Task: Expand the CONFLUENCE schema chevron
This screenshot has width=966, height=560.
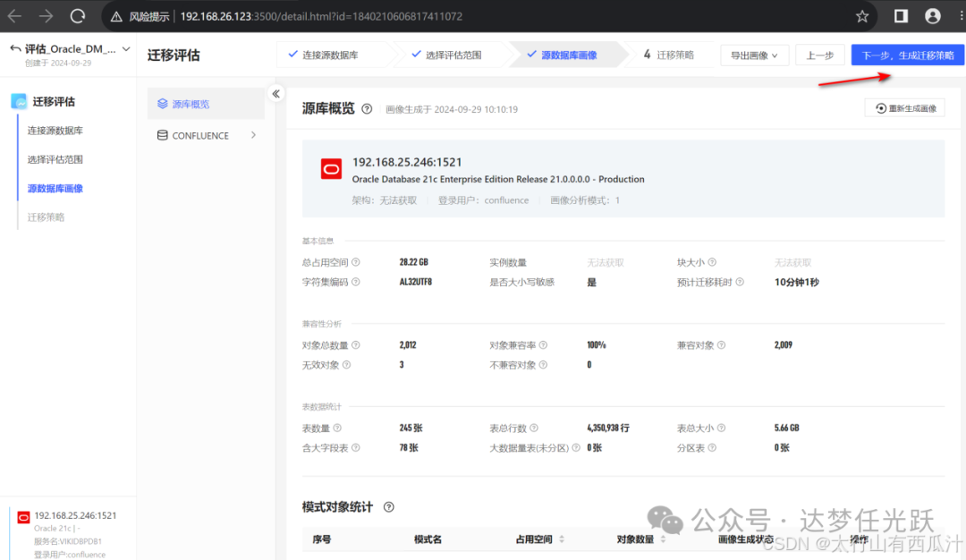Action: [x=253, y=135]
